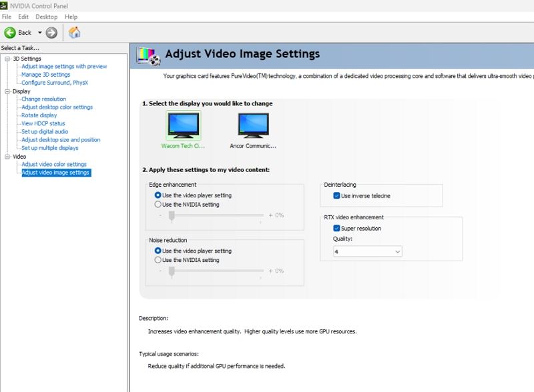This screenshot has height=392, width=534.
Task: Click the Adjust Video Image Settings header icon
Action: [x=148, y=56]
